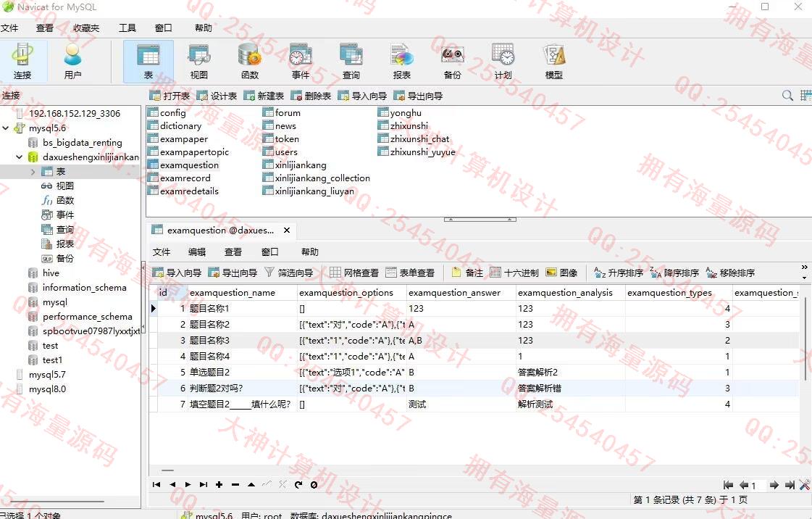The height and width of the screenshot is (519, 812).
Task: Click cell 答案解析2 in row 5
Action: tap(571, 373)
